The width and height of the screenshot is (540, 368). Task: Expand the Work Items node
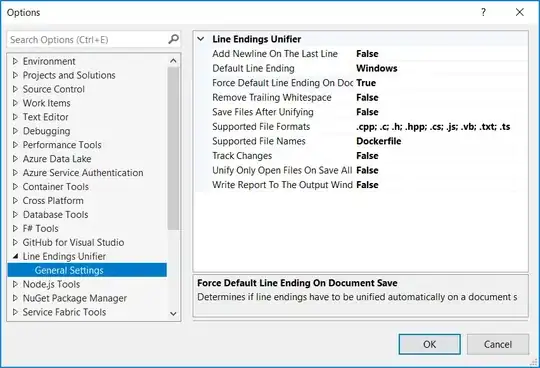point(15,103)
